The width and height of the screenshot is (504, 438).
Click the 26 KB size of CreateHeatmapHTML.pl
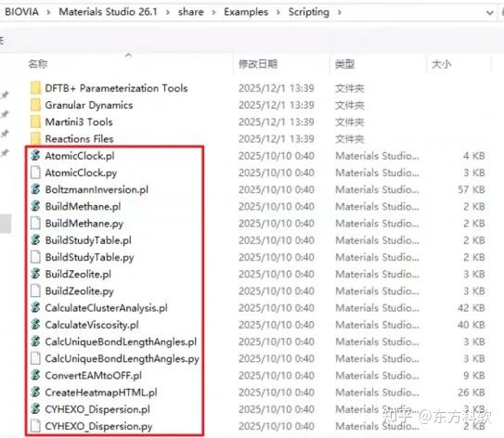(x=472, y=393)
